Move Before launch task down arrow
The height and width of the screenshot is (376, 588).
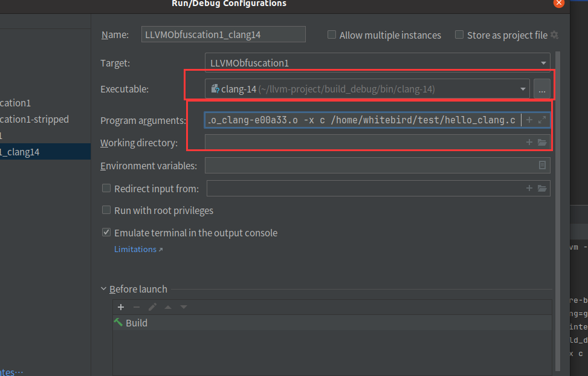tap(183, 307)
